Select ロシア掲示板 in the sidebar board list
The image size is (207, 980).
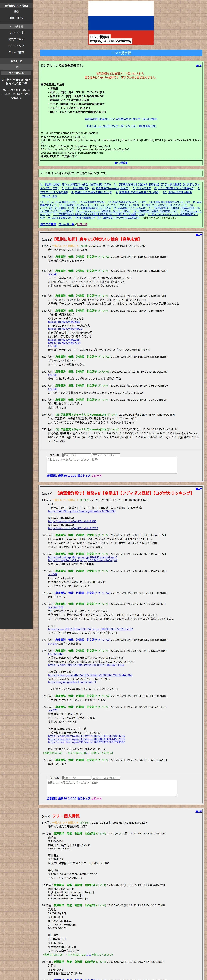point(16,73)
